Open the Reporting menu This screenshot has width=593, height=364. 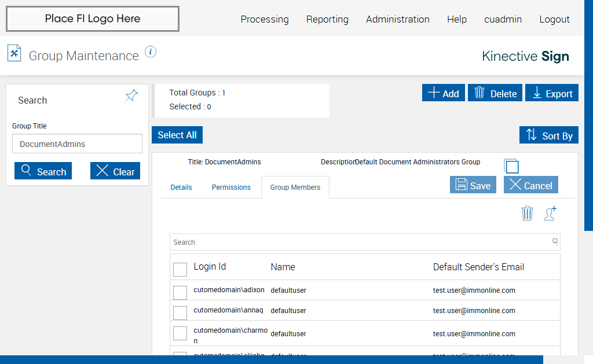coord(327,19)
